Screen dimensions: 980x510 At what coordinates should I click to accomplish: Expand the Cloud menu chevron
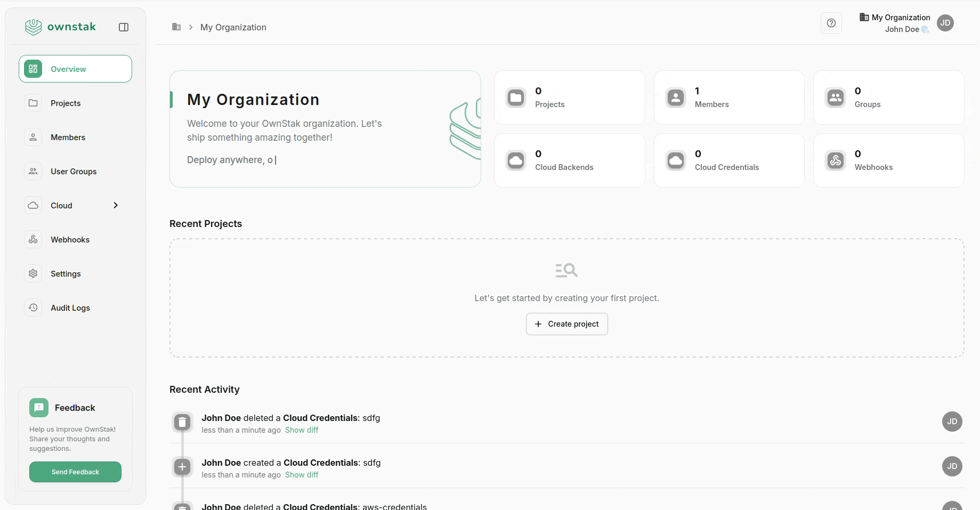tap(116, 205)
